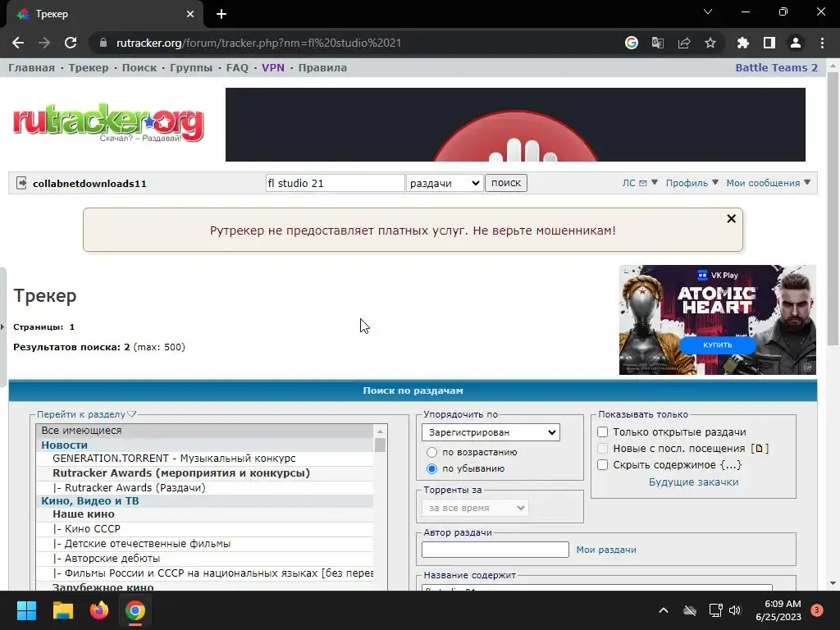
Task: Toggle the browser side panel icon
Action: tap(769, 43)
